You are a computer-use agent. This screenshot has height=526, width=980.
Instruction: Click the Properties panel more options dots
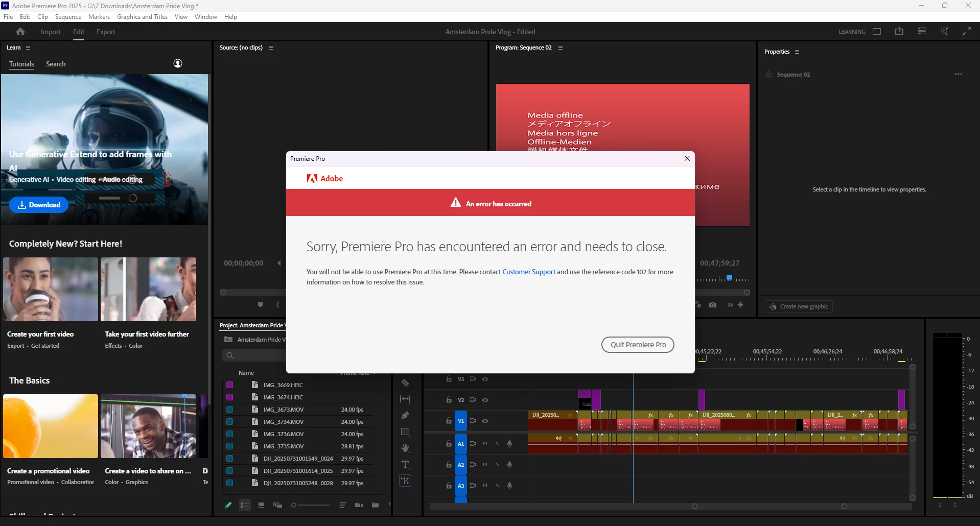point(959,74)
